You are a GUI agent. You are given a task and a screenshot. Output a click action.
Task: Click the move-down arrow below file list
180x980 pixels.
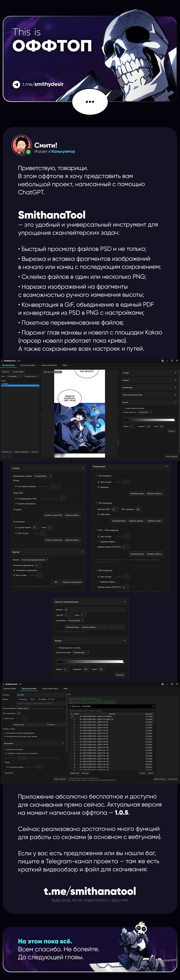point(10,456)
